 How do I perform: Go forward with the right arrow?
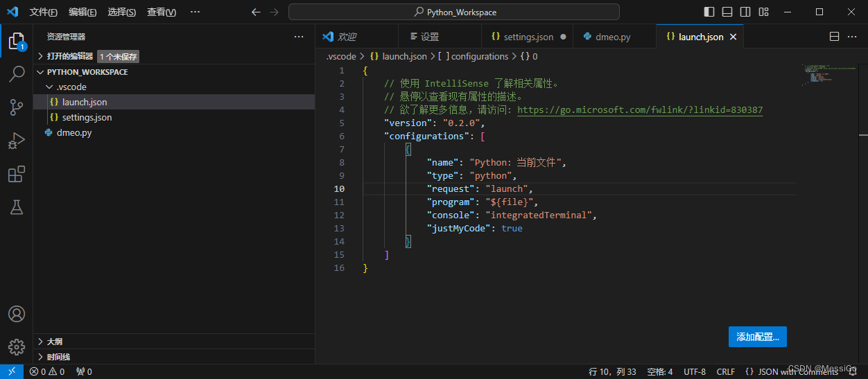pos(274,12)
